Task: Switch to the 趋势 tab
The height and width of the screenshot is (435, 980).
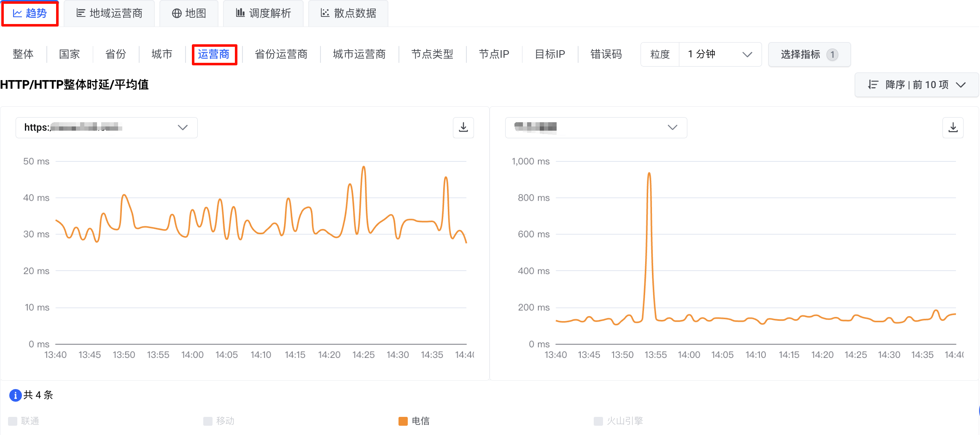Action: pos(30,13)
